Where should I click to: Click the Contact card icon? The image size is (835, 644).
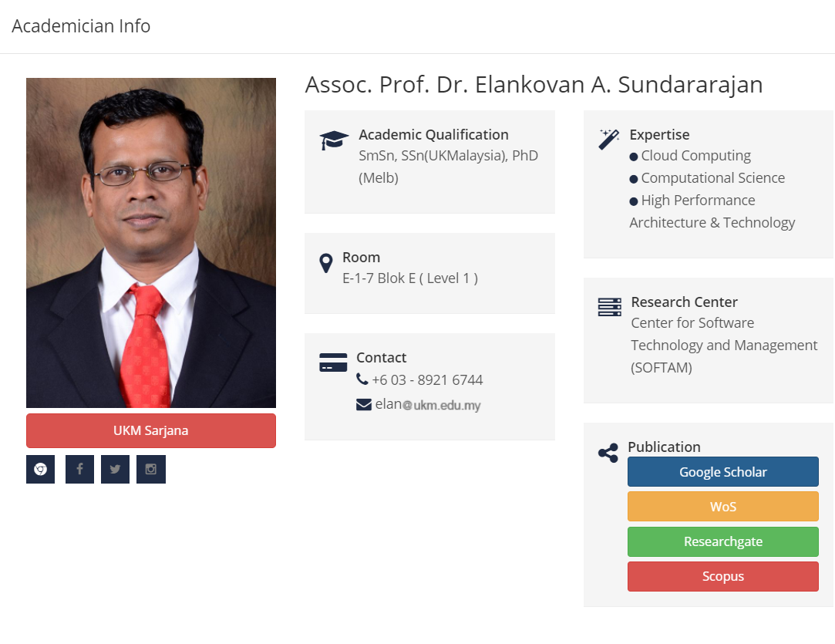[333, 362]
